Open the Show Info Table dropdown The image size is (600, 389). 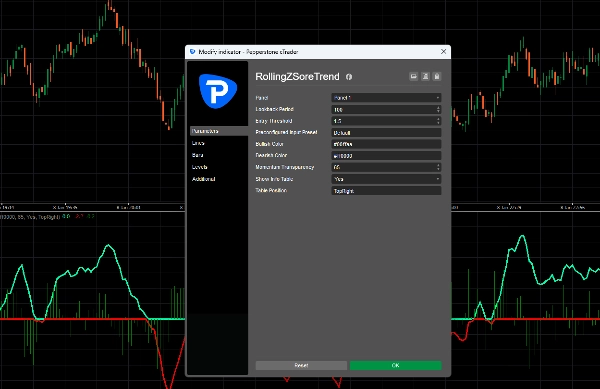tap(386, 179)
